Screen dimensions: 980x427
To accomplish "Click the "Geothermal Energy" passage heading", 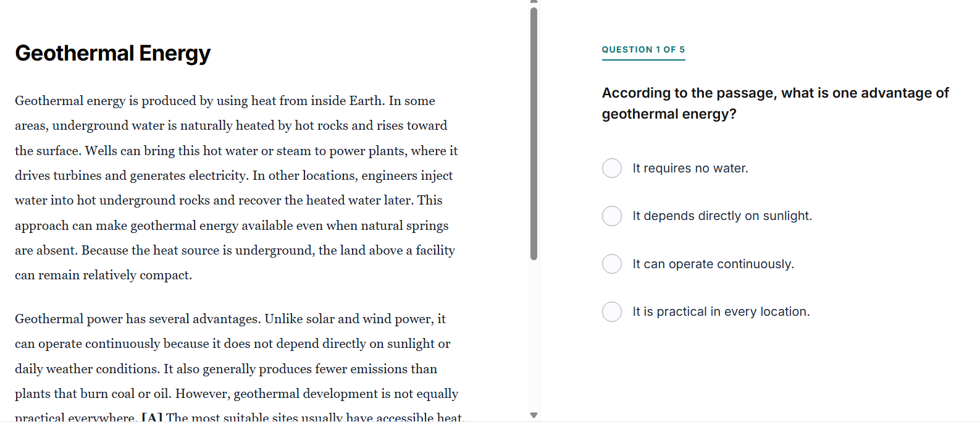I will click(x=112, y=53).
